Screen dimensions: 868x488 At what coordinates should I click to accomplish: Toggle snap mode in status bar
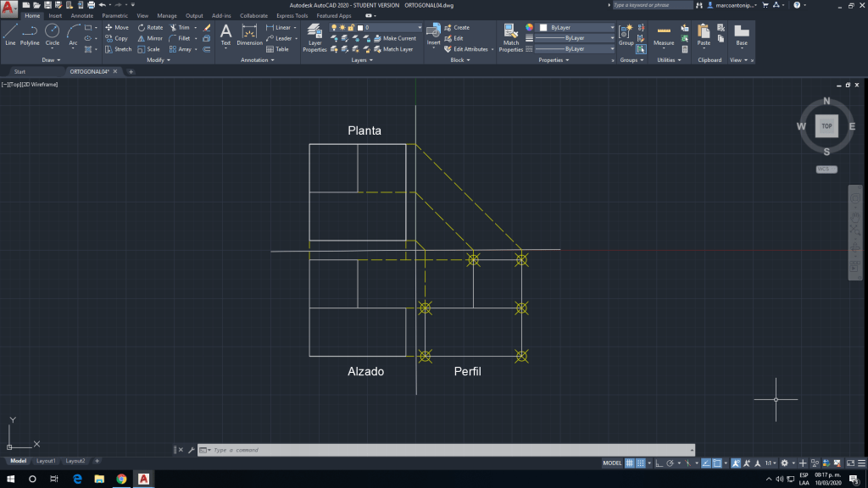point(642,463)
